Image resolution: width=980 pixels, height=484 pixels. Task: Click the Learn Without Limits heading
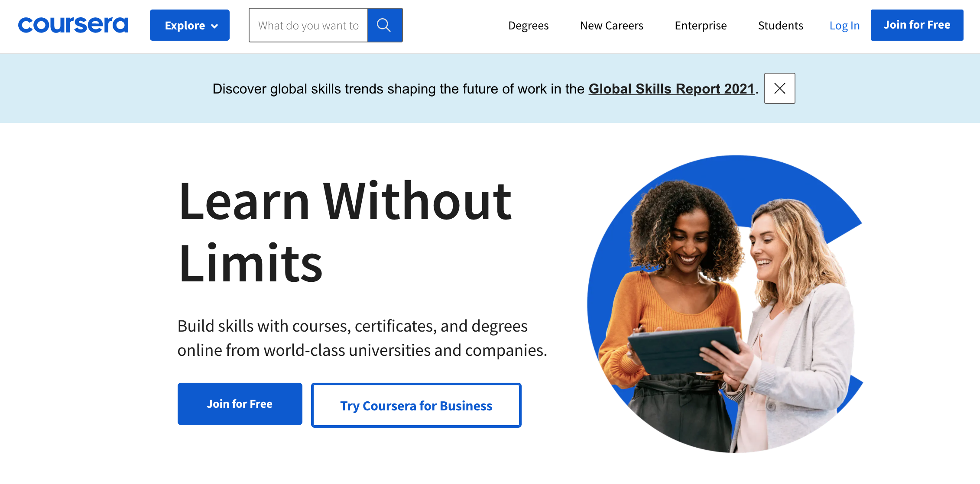(x=344, y=232)
